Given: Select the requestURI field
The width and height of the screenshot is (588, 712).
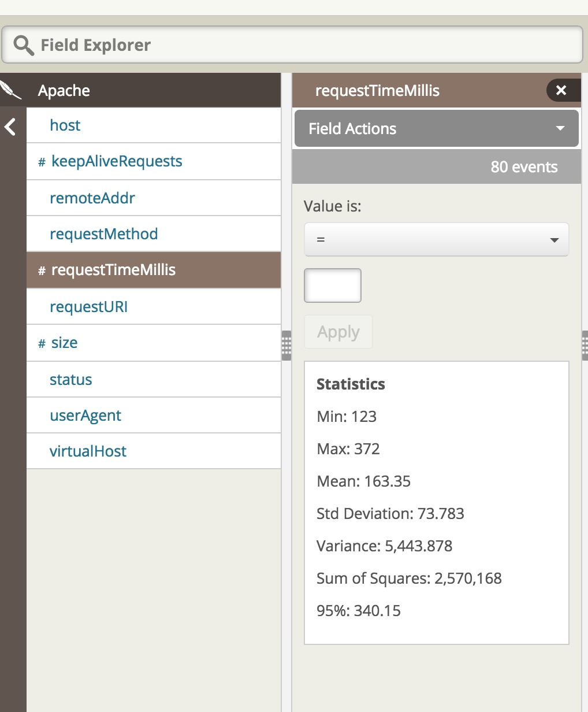Looking at the screenshot, I should [x=89, y=307].
